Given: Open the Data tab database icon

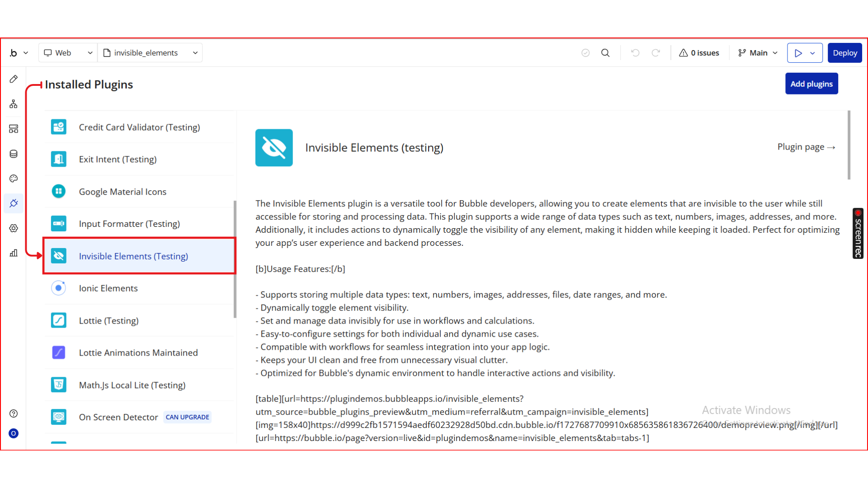Looking at the screenshot, I should coord(14,154).
